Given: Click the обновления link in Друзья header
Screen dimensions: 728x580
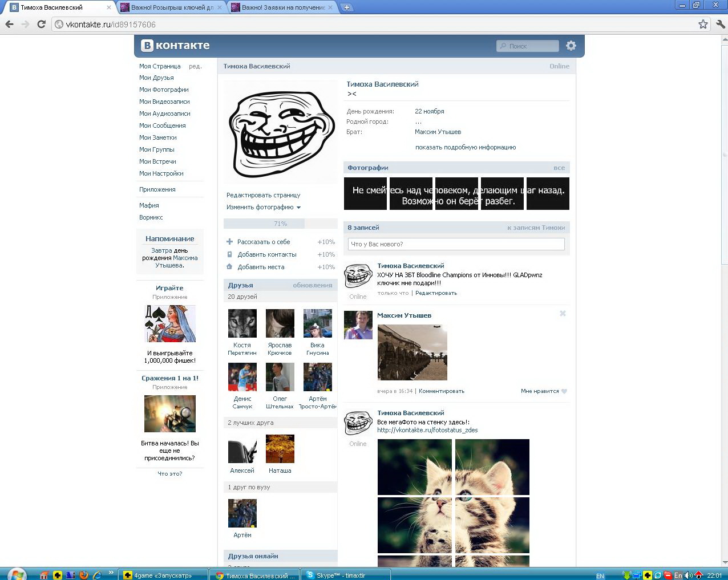Looking at the screenshot, I should (313, 285).
